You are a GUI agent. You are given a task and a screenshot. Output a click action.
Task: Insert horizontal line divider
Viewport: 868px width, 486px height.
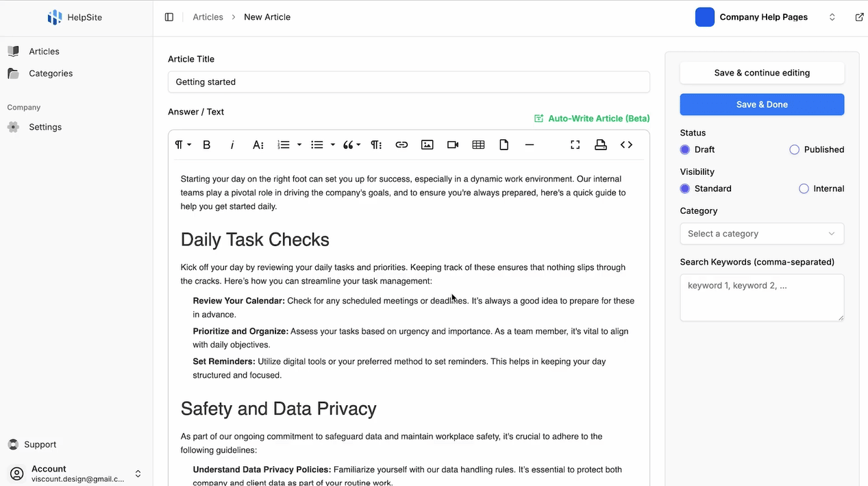point(529,145)
